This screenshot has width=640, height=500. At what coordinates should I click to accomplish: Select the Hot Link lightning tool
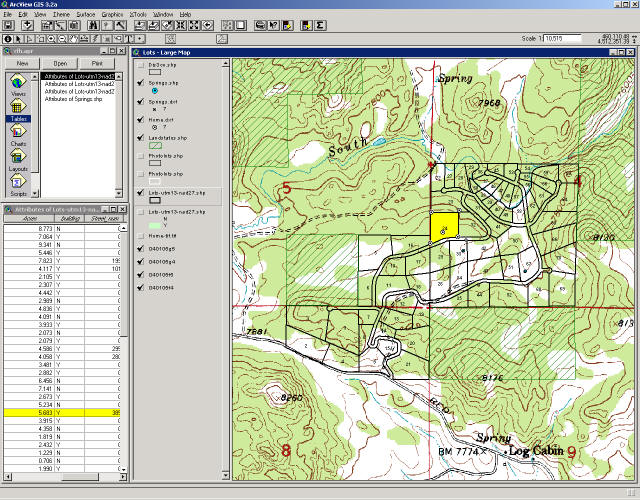click(x=96, y=39)
